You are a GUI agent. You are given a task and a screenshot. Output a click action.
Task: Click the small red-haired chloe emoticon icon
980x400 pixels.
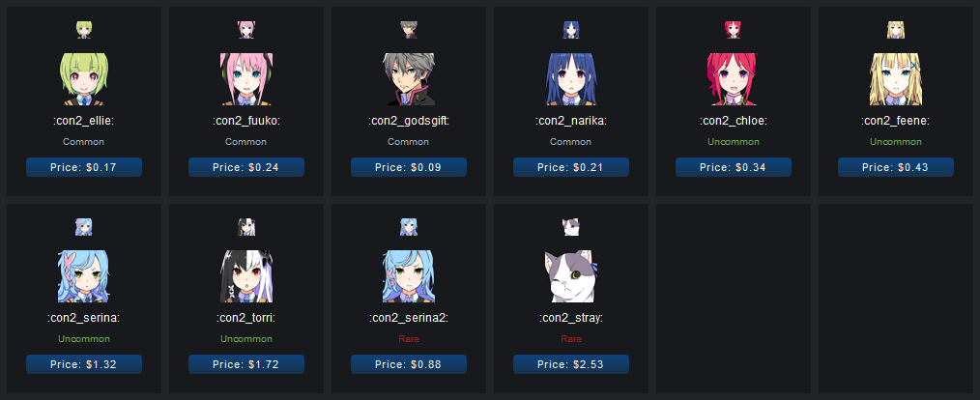pos(734,29)
